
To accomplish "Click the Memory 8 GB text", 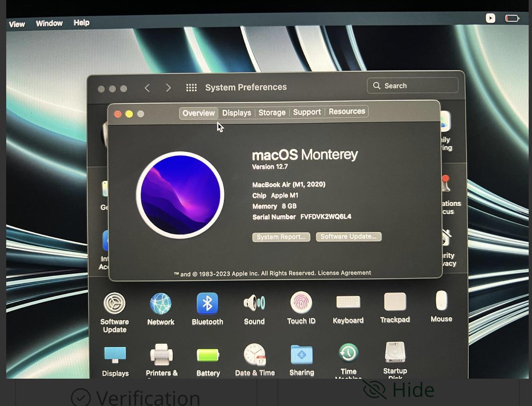I will (x=274, y=206).
